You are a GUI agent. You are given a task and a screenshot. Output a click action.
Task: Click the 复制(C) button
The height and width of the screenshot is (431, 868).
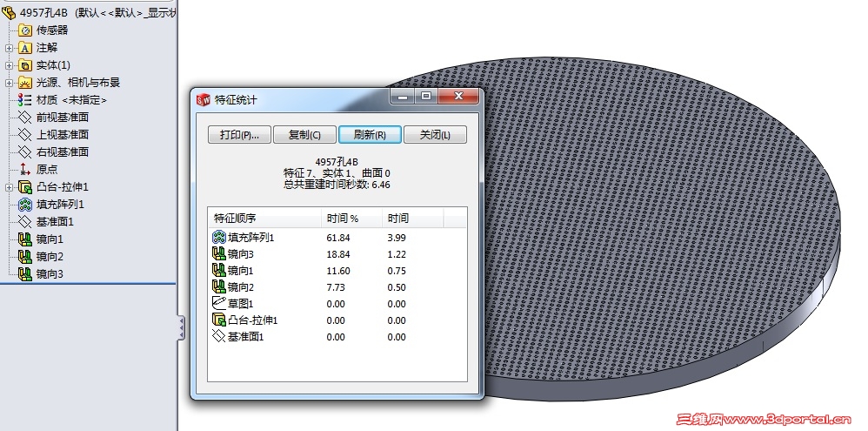coord(304,135)
